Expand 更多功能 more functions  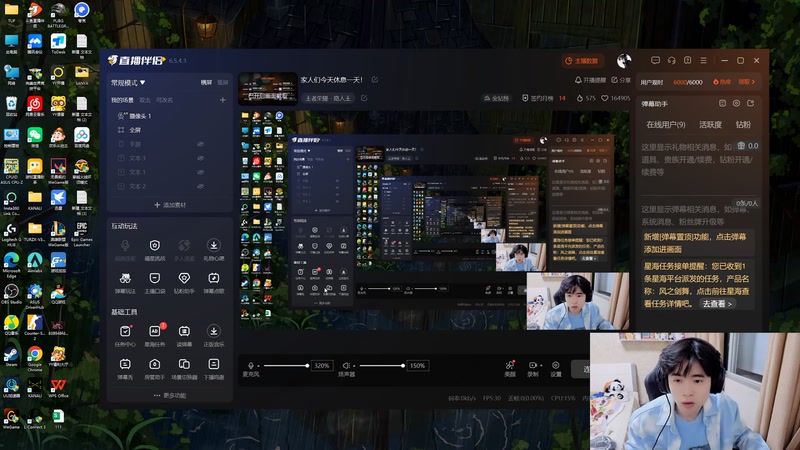(170, 395)
